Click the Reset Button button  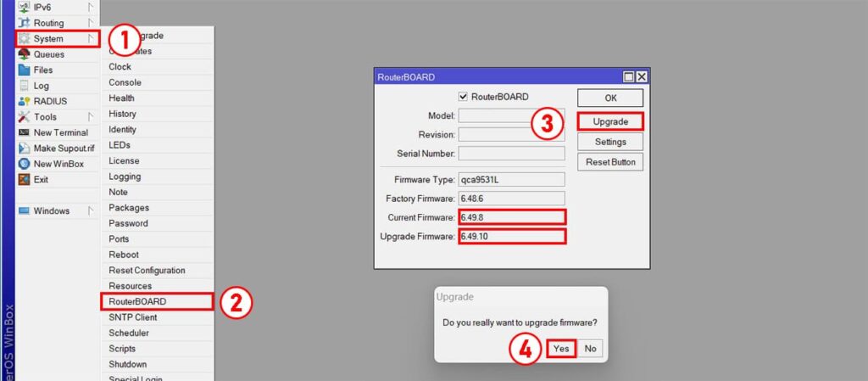point(610,162)
